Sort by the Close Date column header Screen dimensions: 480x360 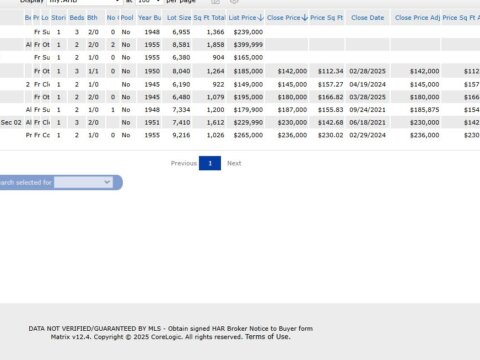tap(367, 18)
